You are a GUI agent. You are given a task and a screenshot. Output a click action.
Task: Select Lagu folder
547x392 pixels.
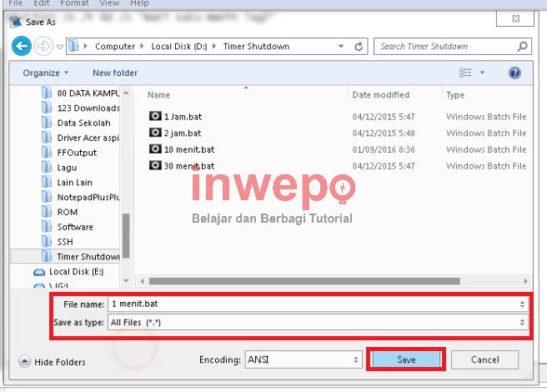[59, 168]
